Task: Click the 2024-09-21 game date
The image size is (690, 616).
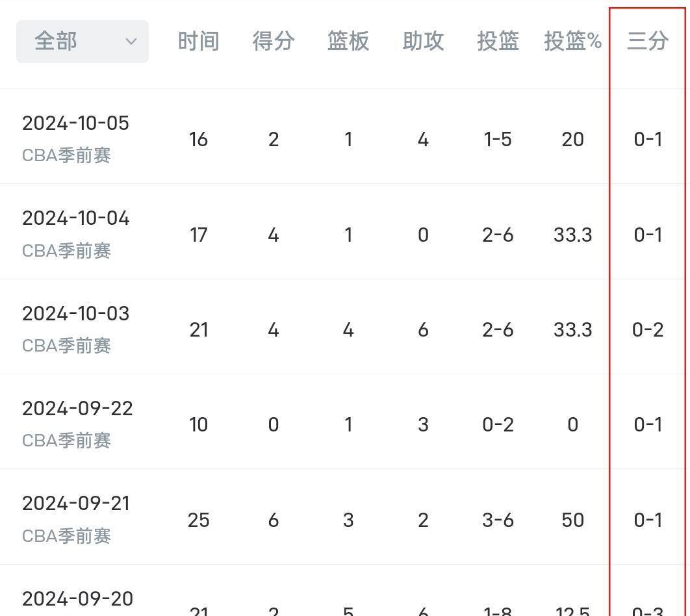Action: tap(75, 504)
